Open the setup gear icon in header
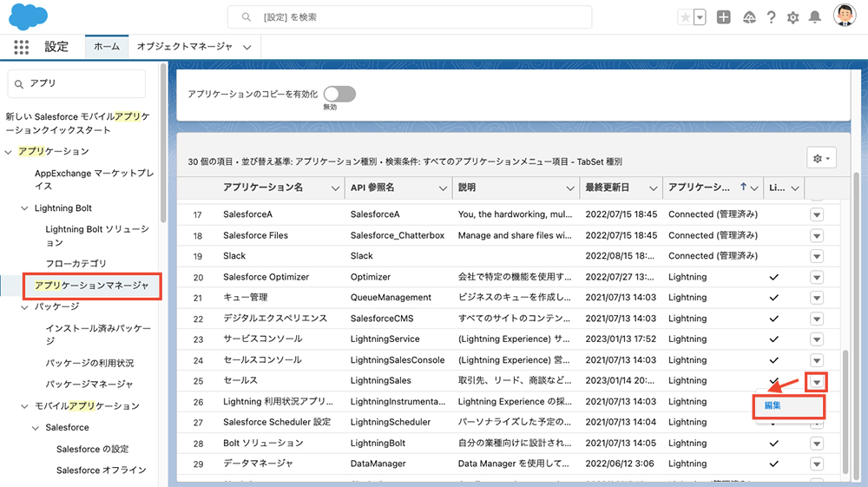 tap(792, 17)
